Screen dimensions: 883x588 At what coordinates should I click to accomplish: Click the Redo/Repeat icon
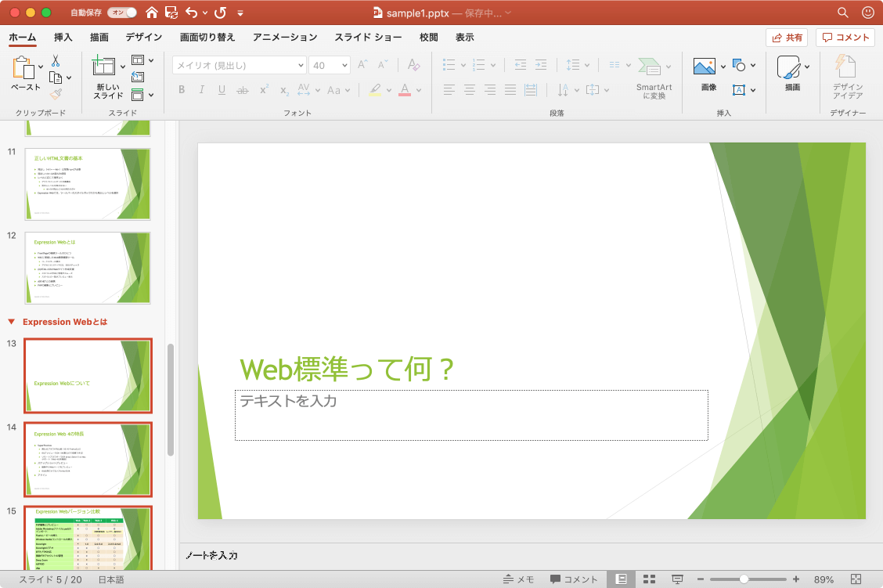pyautogui.click(x=220, y=13)
